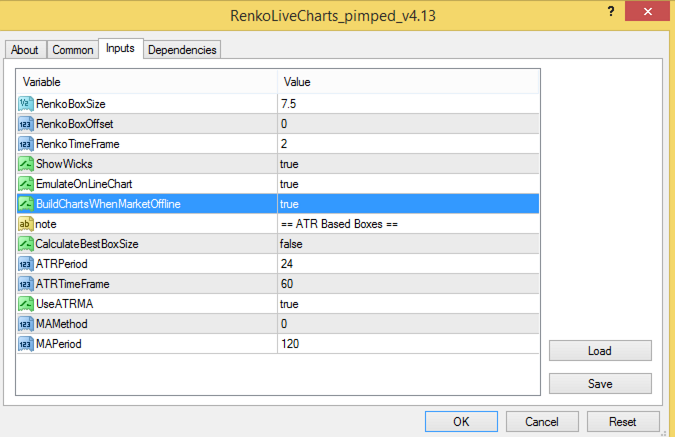Click the ShowWicks boolean icon
Image resolution: width=675 pixels, height=437 pixels.
point(26,163)
